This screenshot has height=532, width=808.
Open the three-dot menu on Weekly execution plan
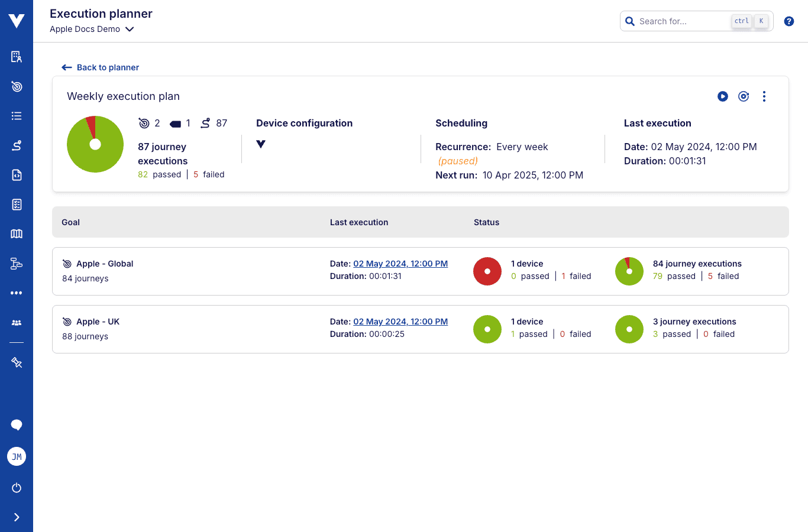(764, 96)
